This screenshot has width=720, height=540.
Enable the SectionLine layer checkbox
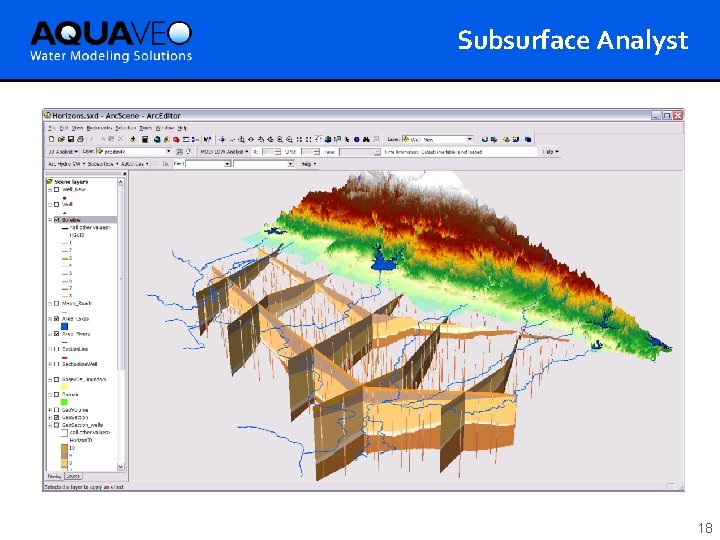click(x=56, y=349)
